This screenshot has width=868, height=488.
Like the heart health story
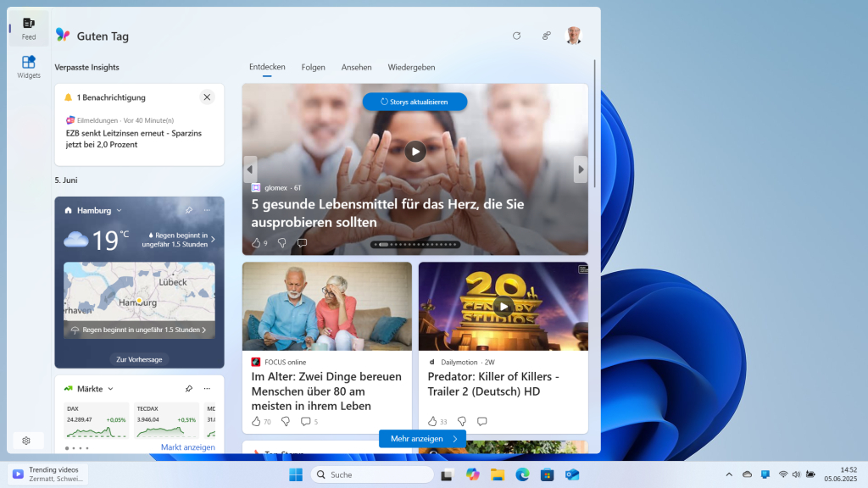point(256,243)
